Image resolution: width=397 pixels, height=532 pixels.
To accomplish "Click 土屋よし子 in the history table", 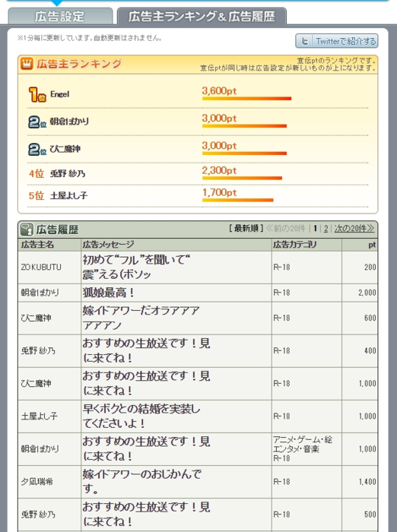I will click(40, 416).
